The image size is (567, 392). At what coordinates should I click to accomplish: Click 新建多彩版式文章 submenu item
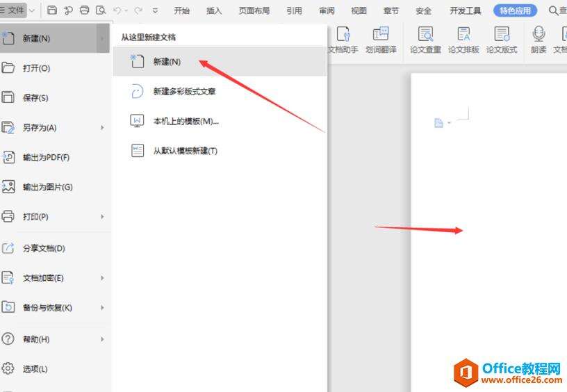[220, 91]
